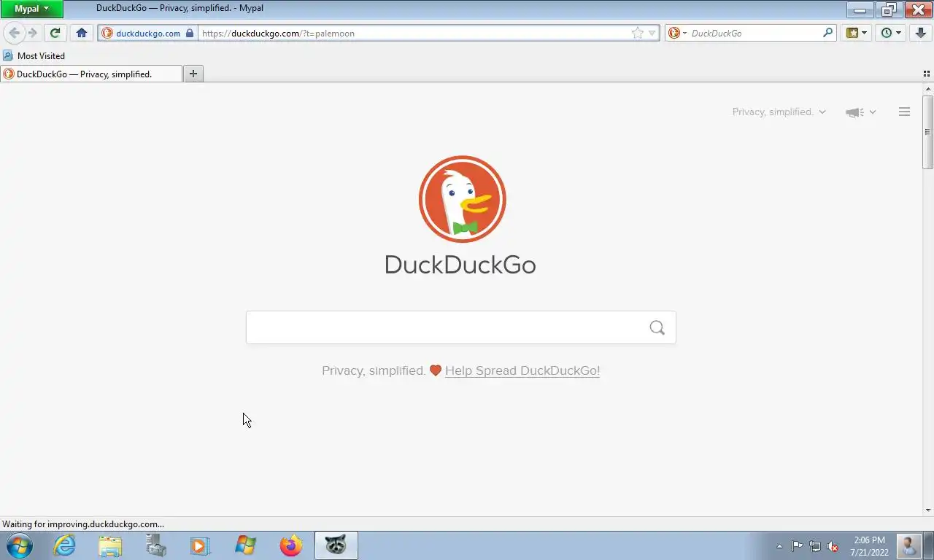Open the Most Visited bookmarks folder
Image resolution: width=934 pixels, height=560 pixels.
click(34, 55)
